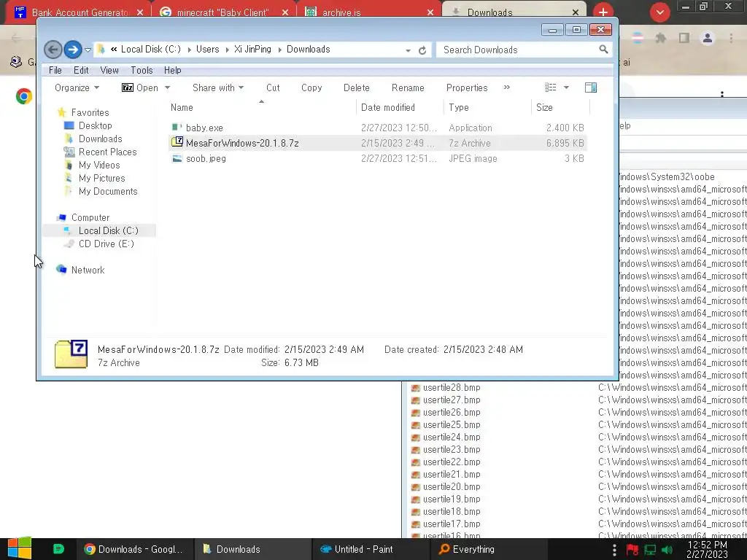Click Delete in the toolbar
The width and height of the screenshot is (747, 560).
click(356, 87)
